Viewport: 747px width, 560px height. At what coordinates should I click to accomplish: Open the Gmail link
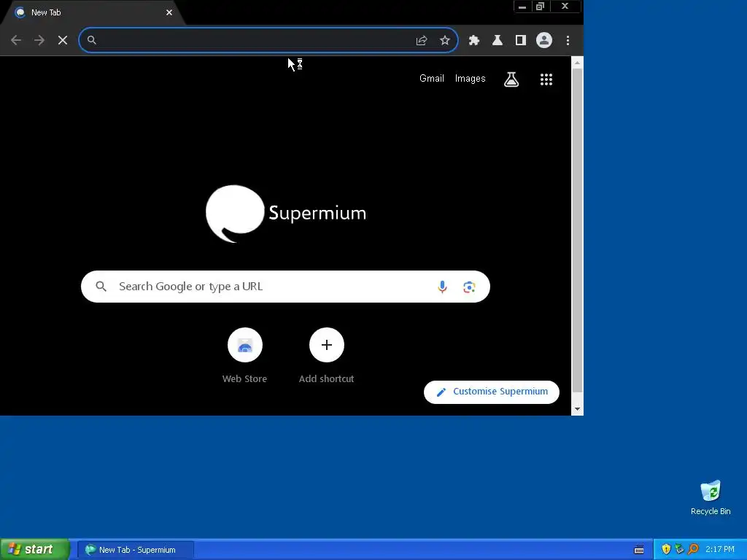pyautogui.click(x=432, y=78)
